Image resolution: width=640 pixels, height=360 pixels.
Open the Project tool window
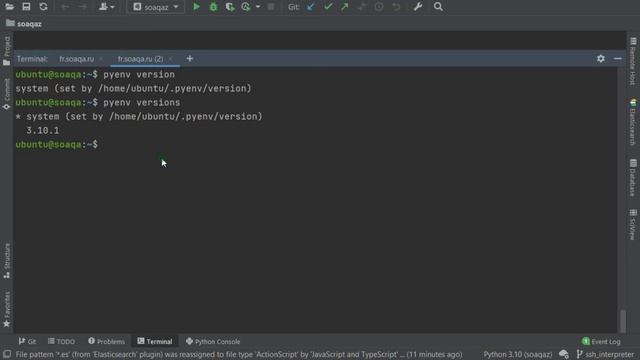coord(7,51)
